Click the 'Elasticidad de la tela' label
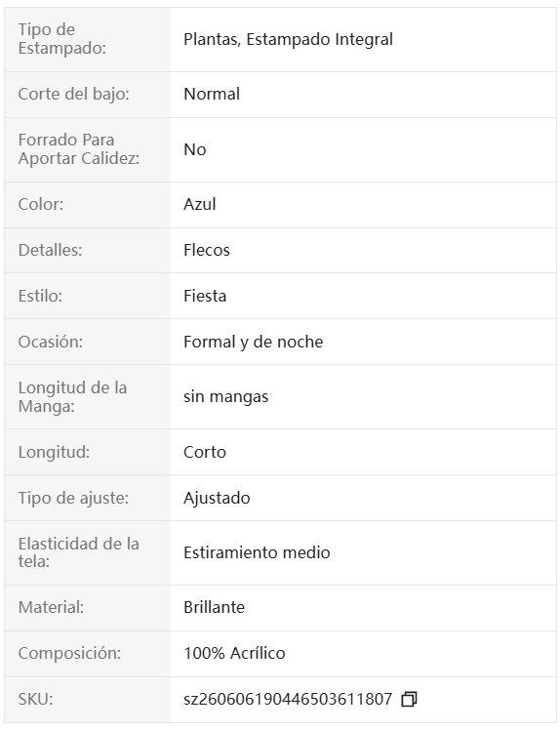Image resolution: width=560 pixels, height=731 pixels. coord(78,552)
